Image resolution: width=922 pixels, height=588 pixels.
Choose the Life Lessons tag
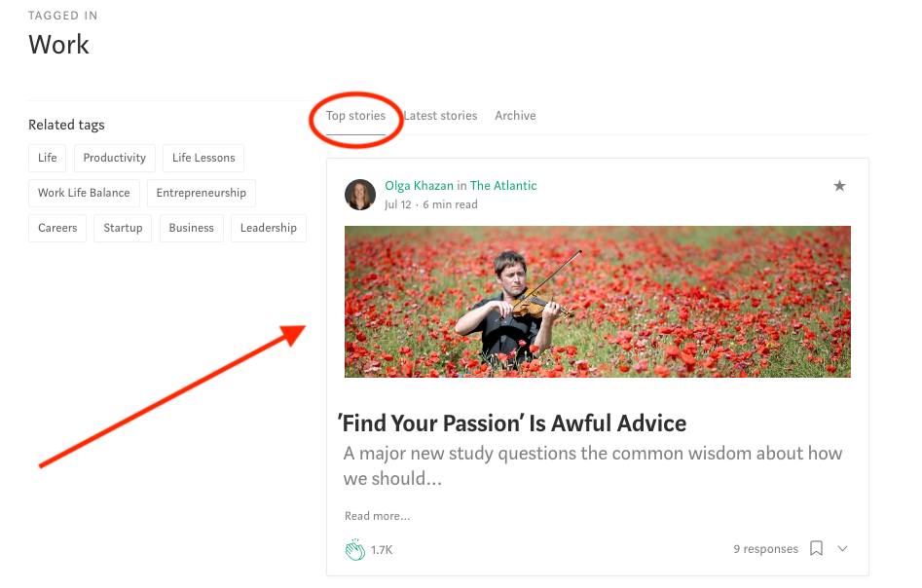click(x=203, y=158)
